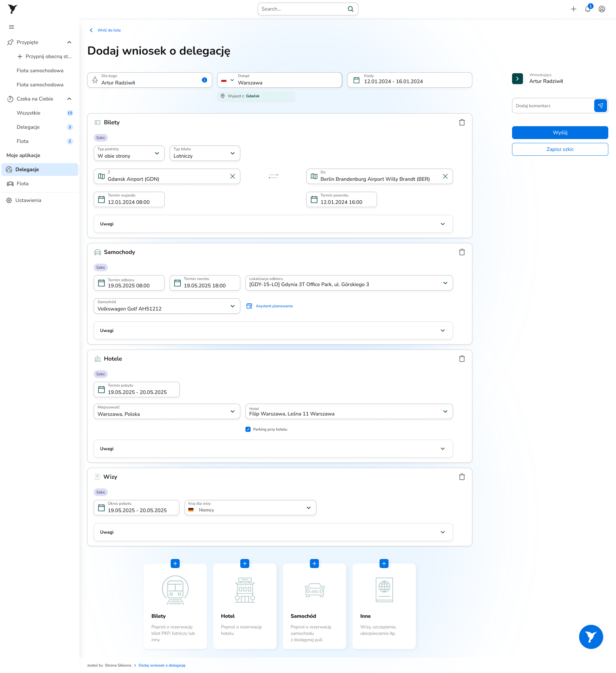Open the Asystent planowania link
This screenshot has width=616, height=673.
click(x=269, y=306)
